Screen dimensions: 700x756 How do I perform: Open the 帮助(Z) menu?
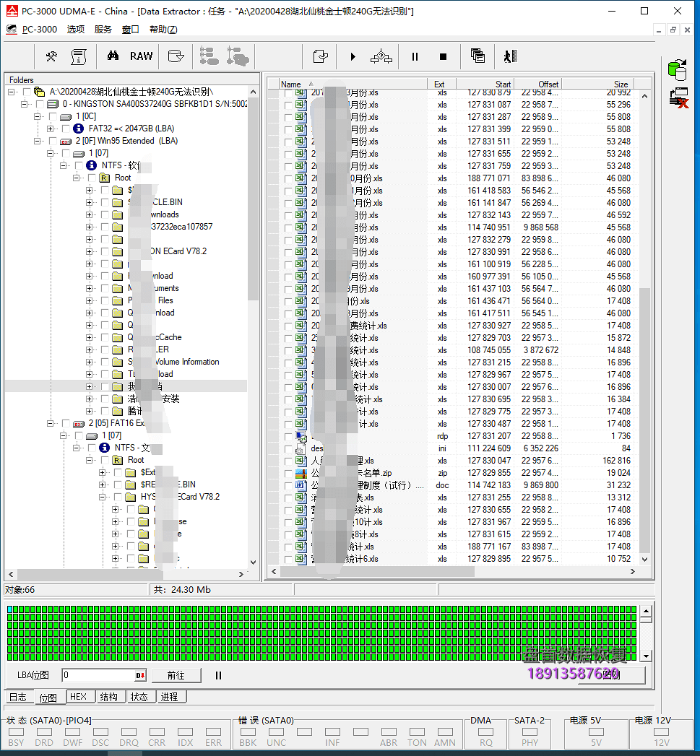[x=163, y=30]
